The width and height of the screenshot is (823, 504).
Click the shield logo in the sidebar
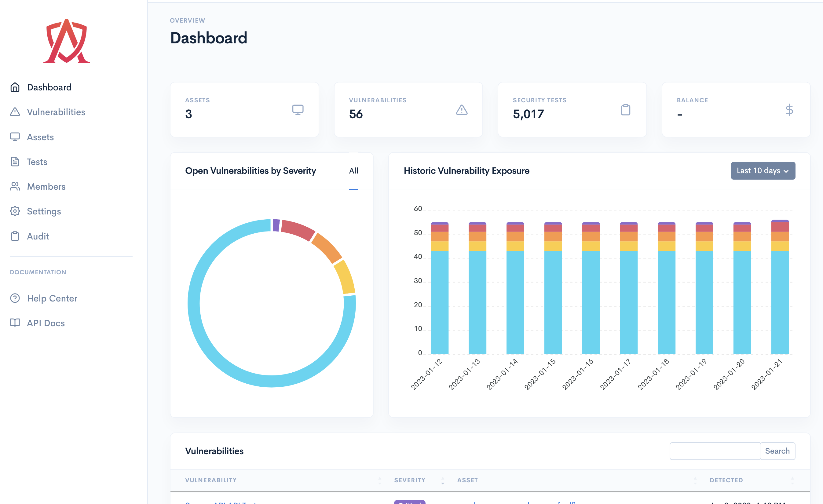[x=67, y=41]
